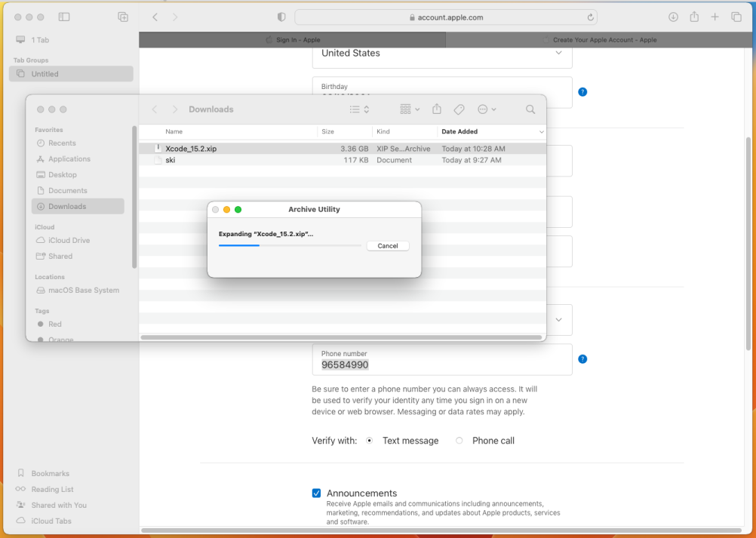Select Shared in the Finder sidebar
Viewport: 756px width, 538px height.
coord(78,256)
